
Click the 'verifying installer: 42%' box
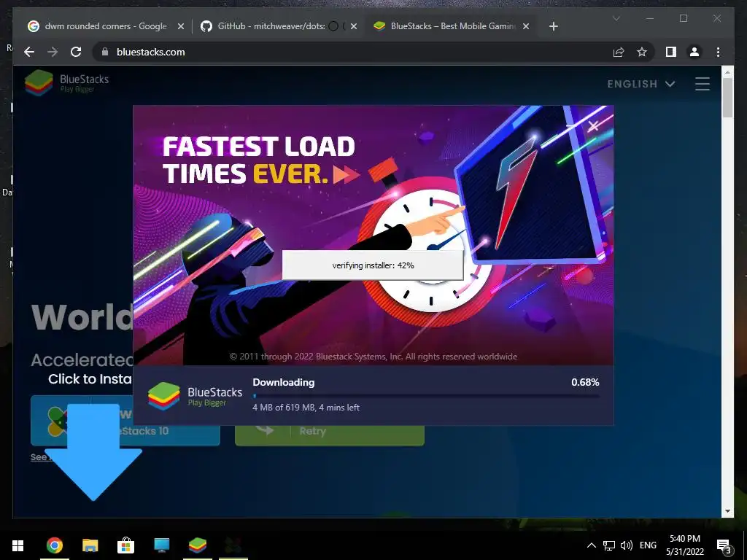coord(373,265)
